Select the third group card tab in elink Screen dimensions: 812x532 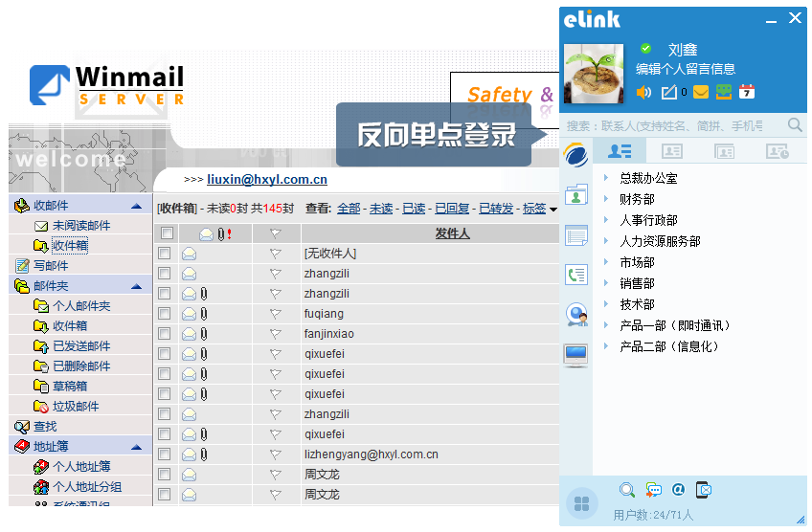(724, 151)
